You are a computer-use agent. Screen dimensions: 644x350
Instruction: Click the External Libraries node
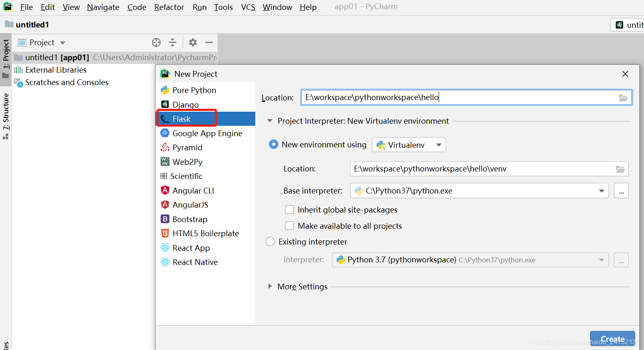[56, 70]
